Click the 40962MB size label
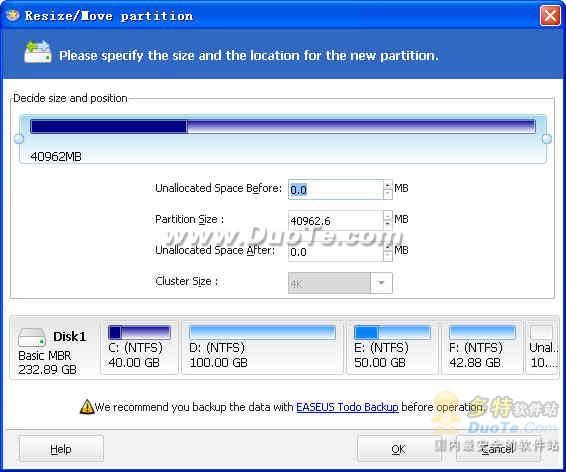This screenshot has height=472, width=566. coord(56,157)
